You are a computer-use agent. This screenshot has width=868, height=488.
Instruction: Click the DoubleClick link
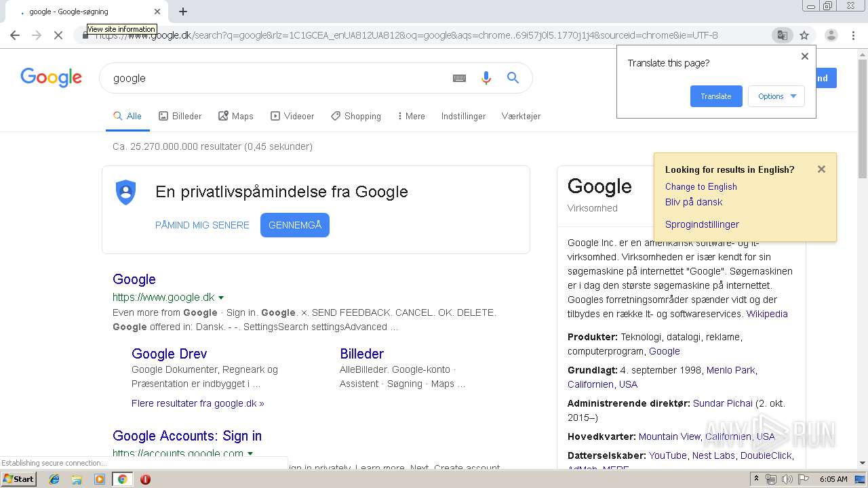point(766,455)
